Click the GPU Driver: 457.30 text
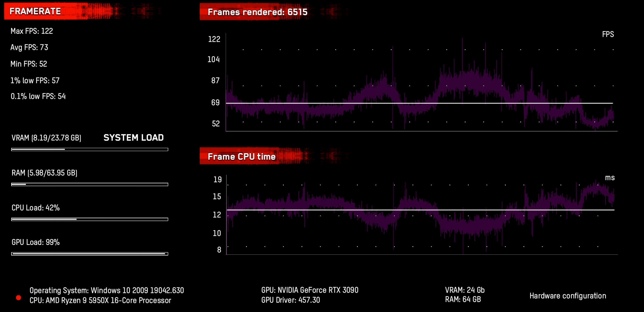This screenshot has height=312, width=644. pos(291,300)
